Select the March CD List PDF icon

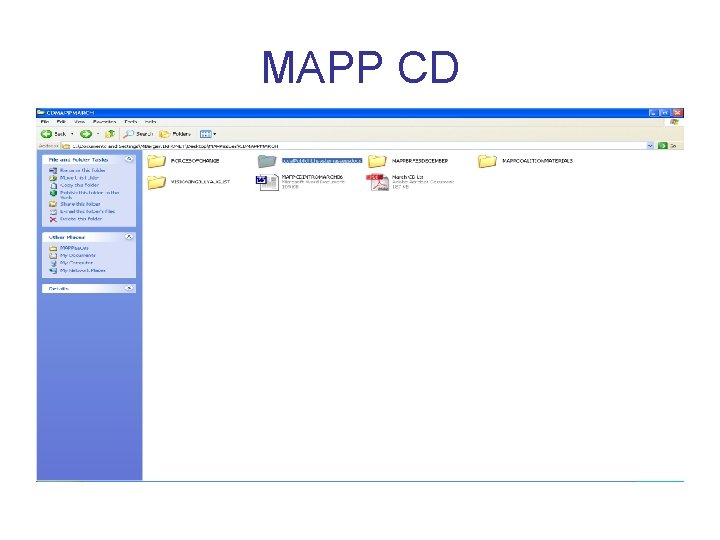pyautogui.click(x=377, y=182)
